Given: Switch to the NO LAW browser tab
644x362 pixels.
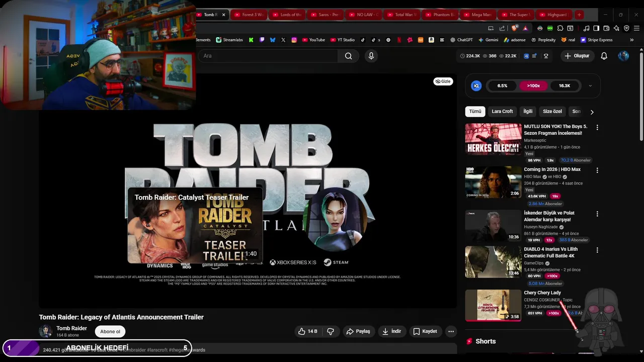Looking at the screenshot, I should coord(364,15).
